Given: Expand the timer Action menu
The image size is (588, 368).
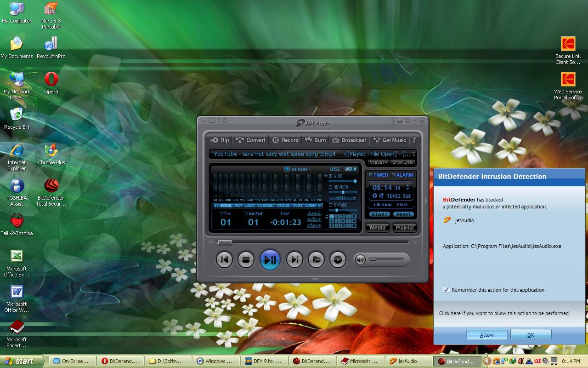Looking at the screenshot, I should 383,205.
